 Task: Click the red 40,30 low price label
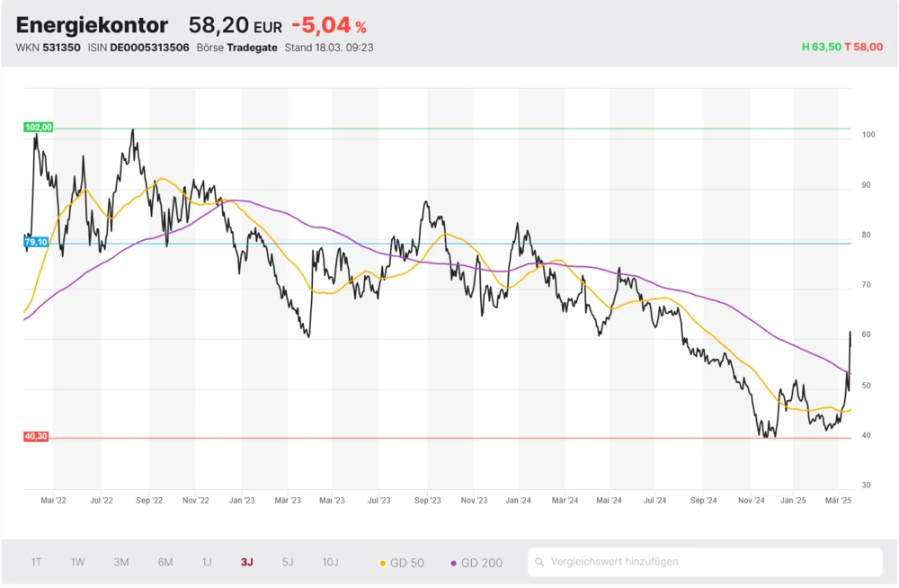(x=36, y=437)
